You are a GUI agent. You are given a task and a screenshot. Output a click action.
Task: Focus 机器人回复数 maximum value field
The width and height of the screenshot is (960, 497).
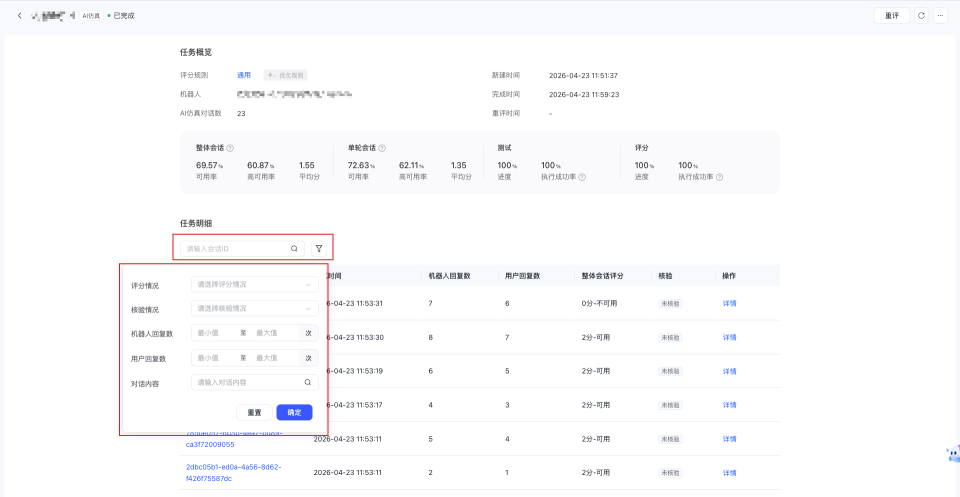click(x=274, y=333)
